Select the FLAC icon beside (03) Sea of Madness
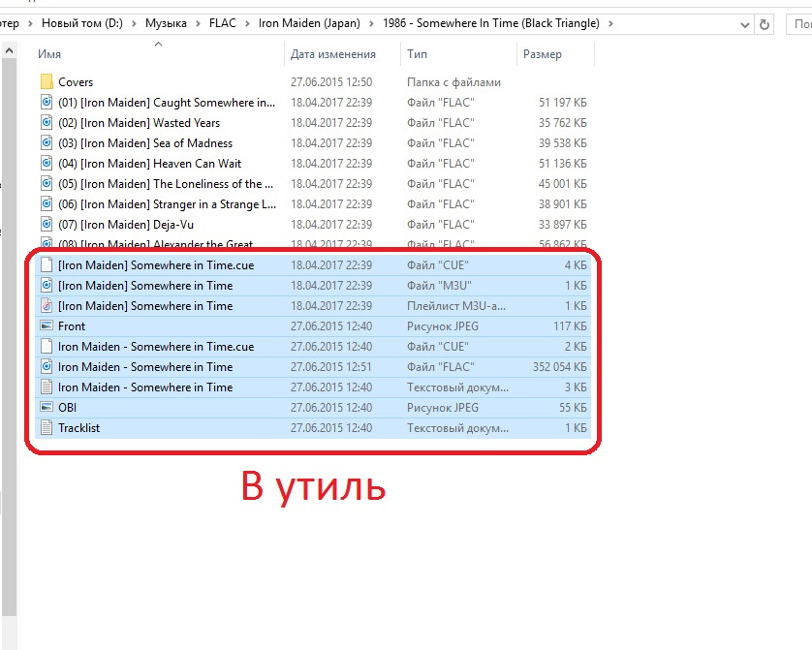The width and height of the screenshot is (812, 650). click(47, 142)
